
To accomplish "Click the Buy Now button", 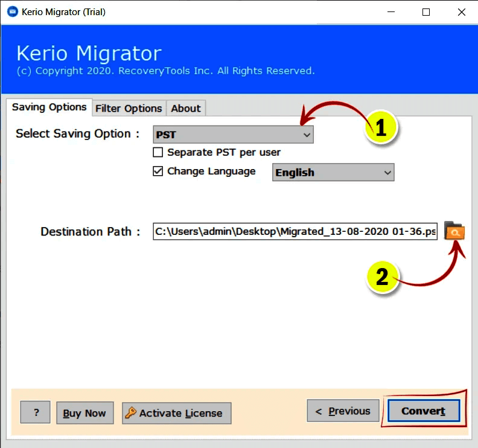I will pos(84,413).
